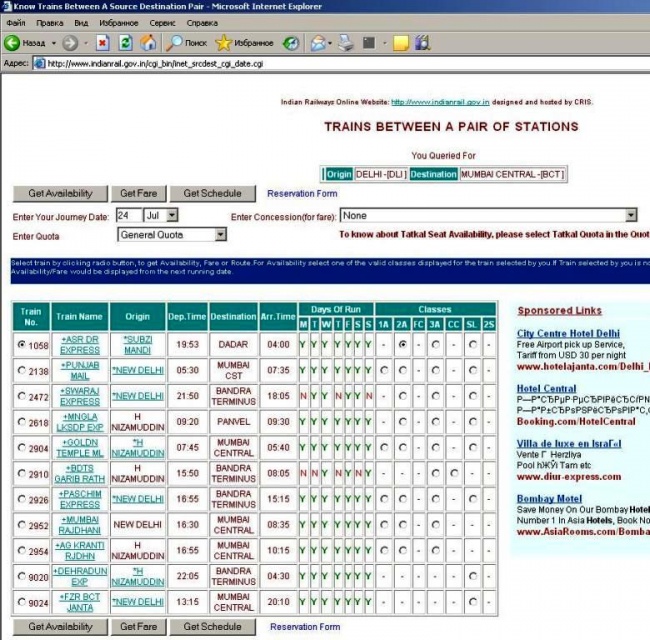Click the top Get Availability button
The image size is (650, 640).
[x=60, y=193]
